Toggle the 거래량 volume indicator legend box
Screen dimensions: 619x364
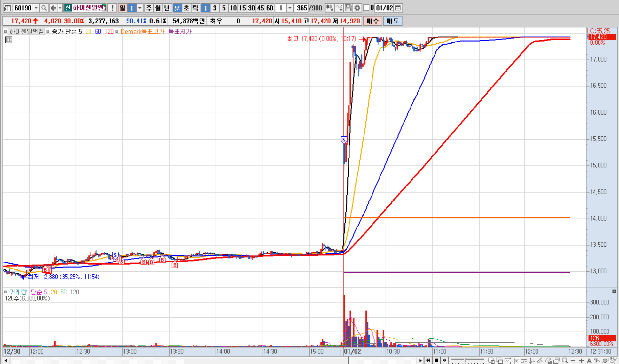pyautogui.click(x=5, y=292)
